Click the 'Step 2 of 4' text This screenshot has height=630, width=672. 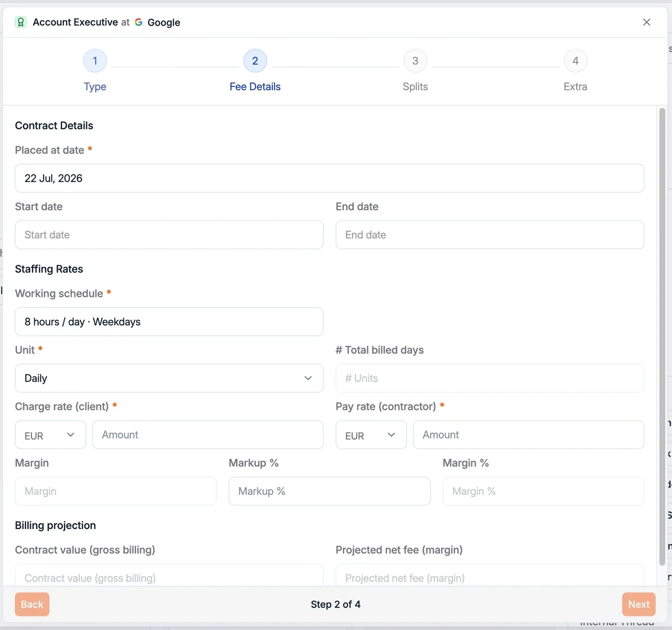point(336,604)
